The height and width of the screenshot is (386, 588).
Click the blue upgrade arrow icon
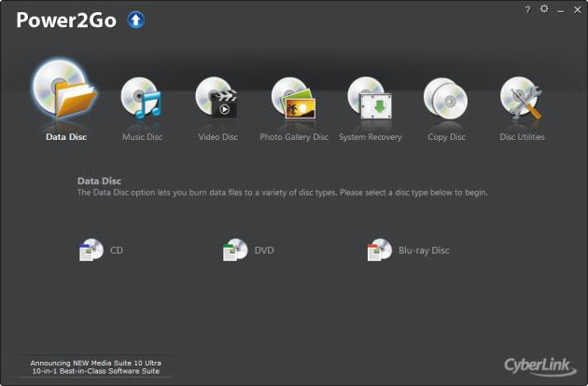(x=136, y=20)
